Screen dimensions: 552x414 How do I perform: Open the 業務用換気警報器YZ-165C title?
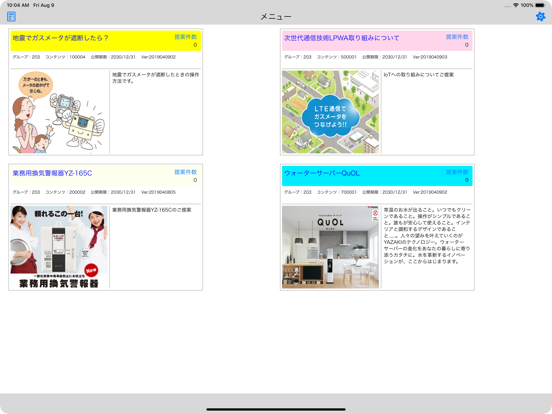coord(52,173)
